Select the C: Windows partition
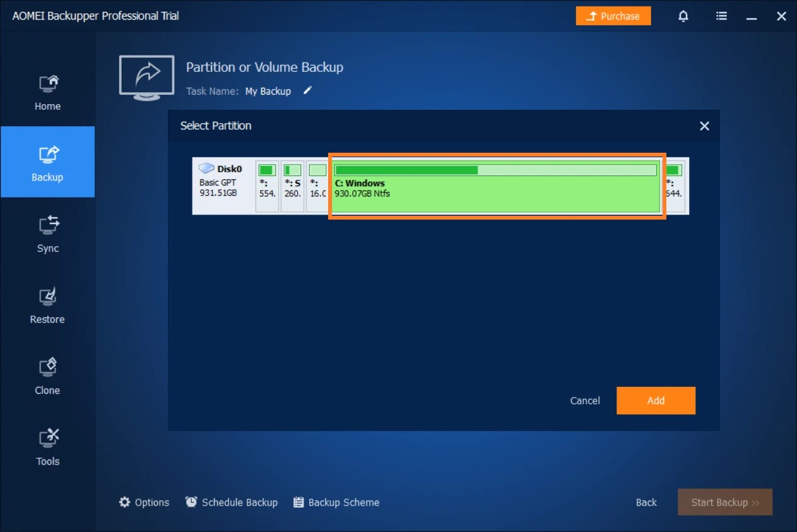The image size is (797, 532). pyautogui.click(x=497, y=186)
